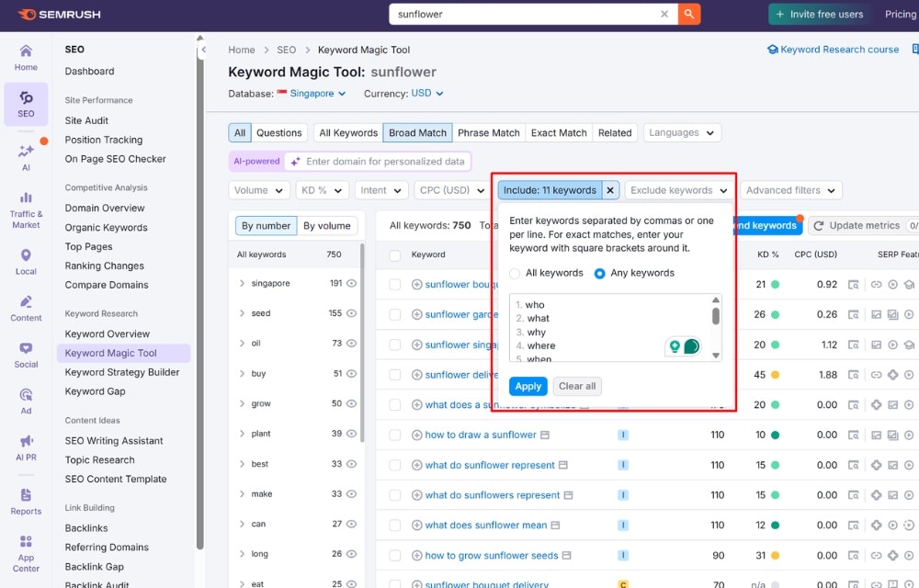Expand the plant keyword group
This screenshot has width=919, height=588.
point(242,434)
